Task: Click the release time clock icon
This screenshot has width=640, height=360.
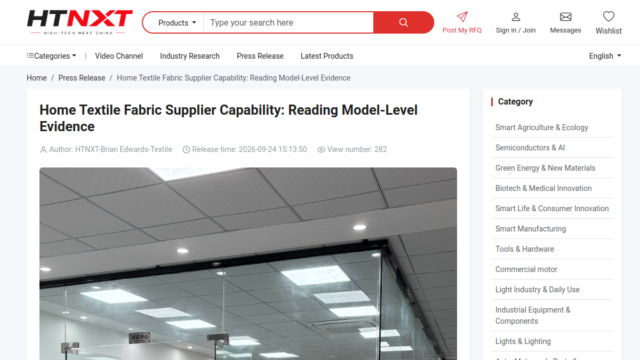Action: tap(186, 150)
